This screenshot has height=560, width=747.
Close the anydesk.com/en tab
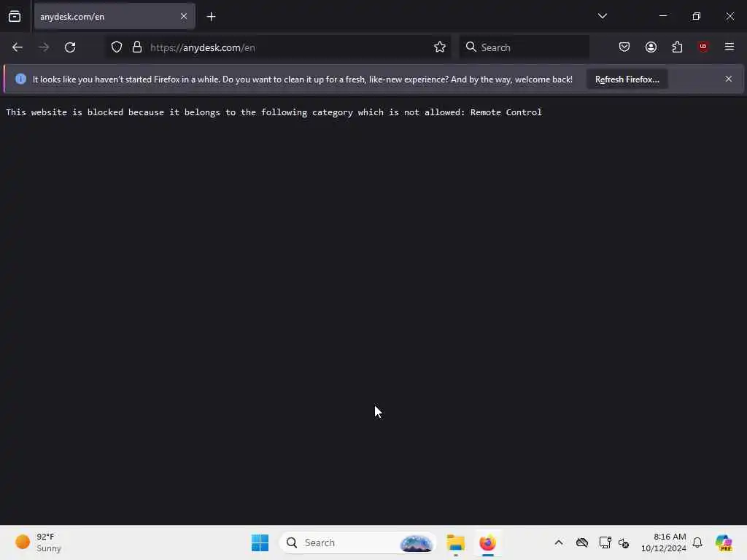(184, 17)
